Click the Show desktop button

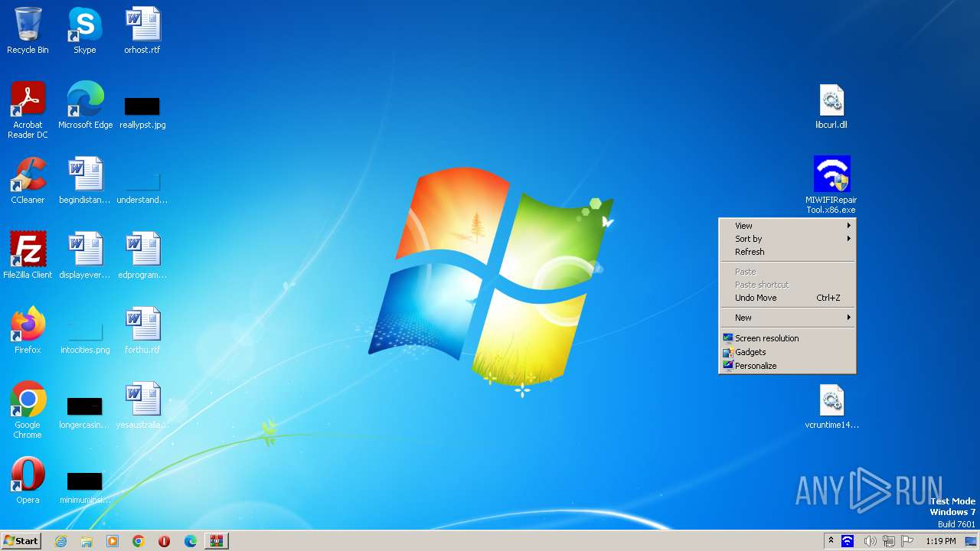[971, 541]
